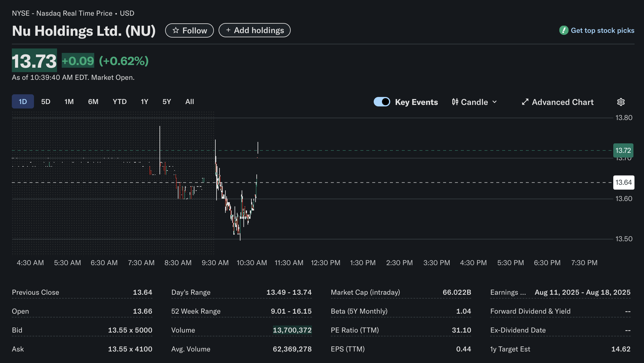This screenshot has height=363, width=644.
Task: Switch chart to 6M range
Action: tap(93, 102)
